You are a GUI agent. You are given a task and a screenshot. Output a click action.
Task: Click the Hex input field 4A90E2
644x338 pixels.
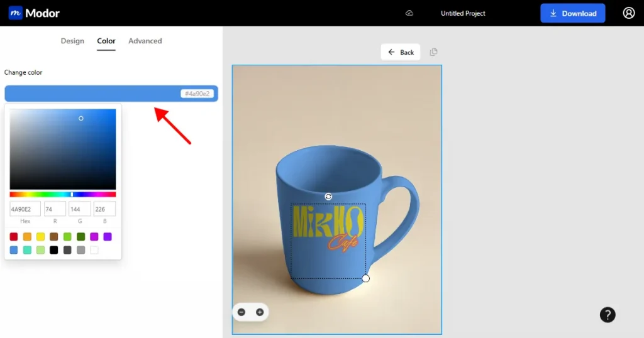click(x=25, y=209)
